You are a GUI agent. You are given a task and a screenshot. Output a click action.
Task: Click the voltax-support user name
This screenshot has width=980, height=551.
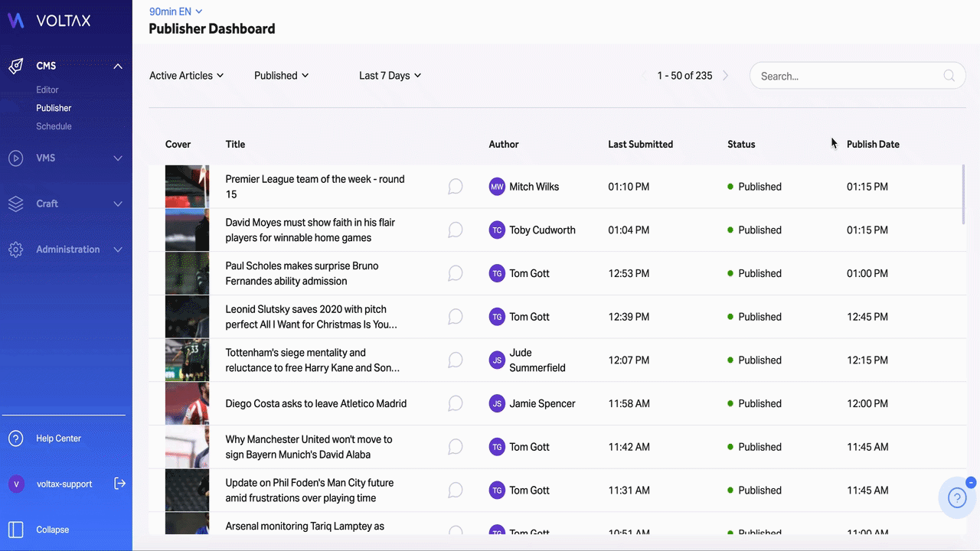[x=64, y=484]
